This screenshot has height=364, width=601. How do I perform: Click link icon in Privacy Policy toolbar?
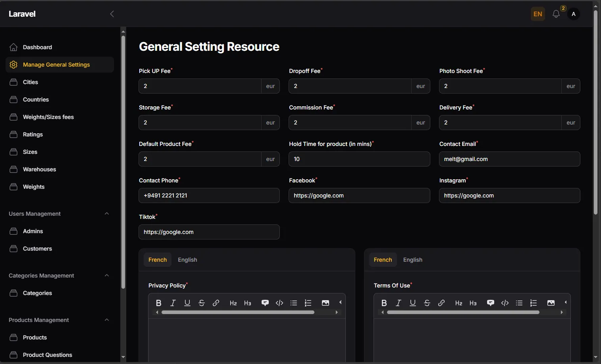tap(216, 303)
